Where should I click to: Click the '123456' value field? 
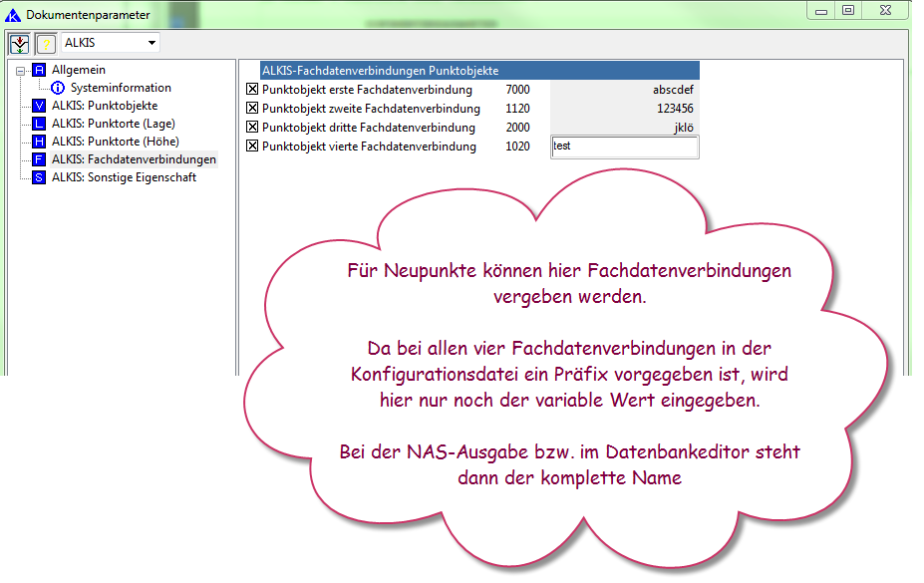(x=624, y=109)
